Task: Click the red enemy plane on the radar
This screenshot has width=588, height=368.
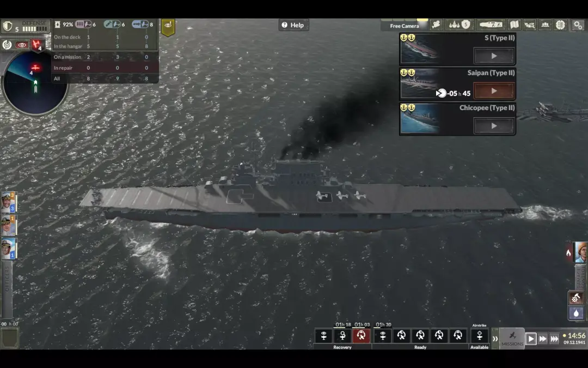Action: point(35,68)
